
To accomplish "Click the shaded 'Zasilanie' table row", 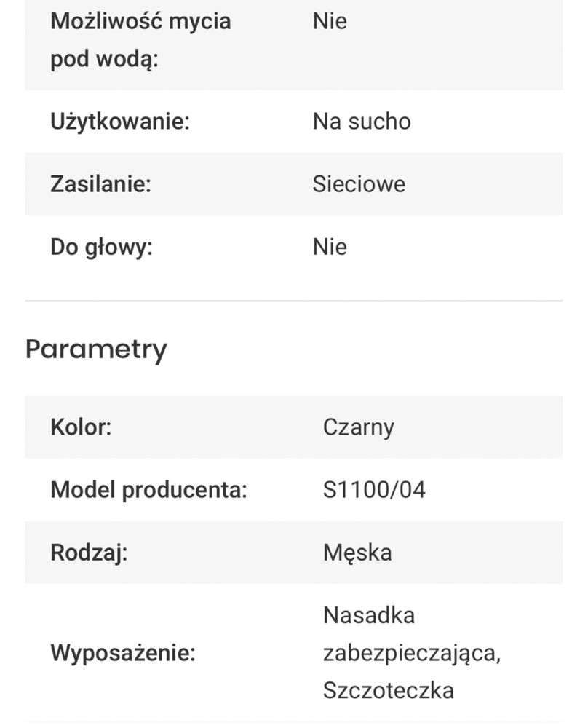I will [294, 184].
